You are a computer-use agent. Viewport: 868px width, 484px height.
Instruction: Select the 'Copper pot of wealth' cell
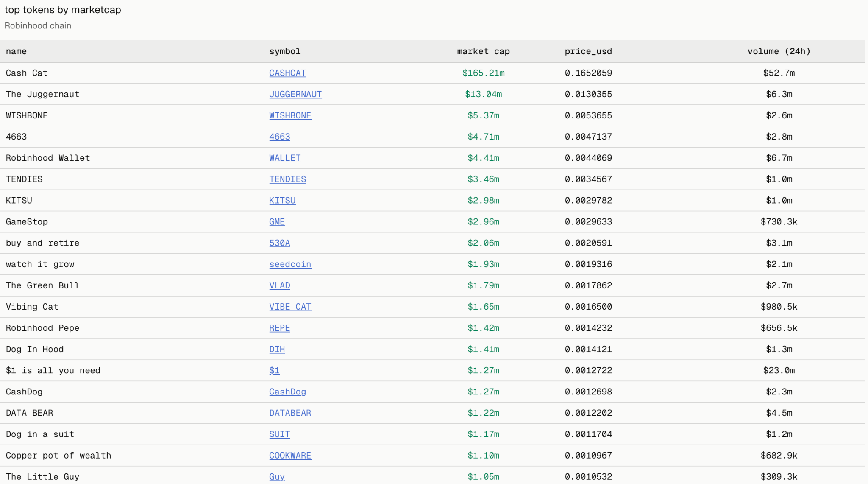click(x=58, y=455)
